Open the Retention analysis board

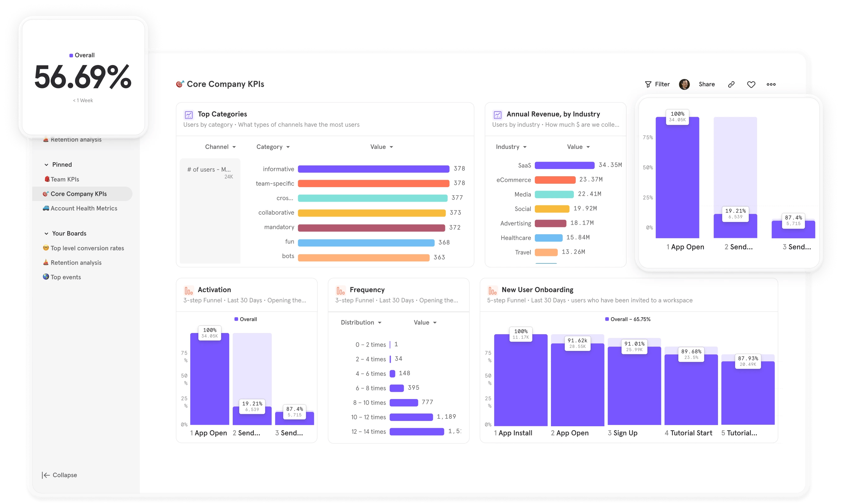coord(76,262)
